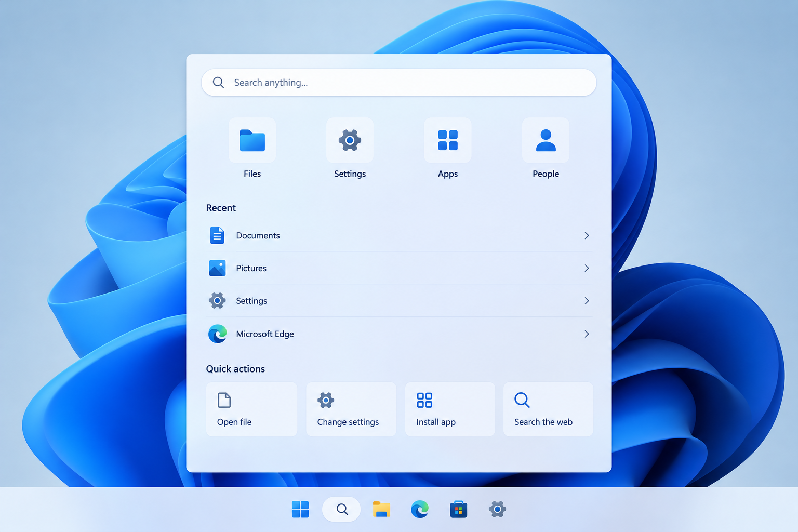Open Microsoft Store from the taskbar
Viewport: 798px width, 532px height.
pos(458,509)
